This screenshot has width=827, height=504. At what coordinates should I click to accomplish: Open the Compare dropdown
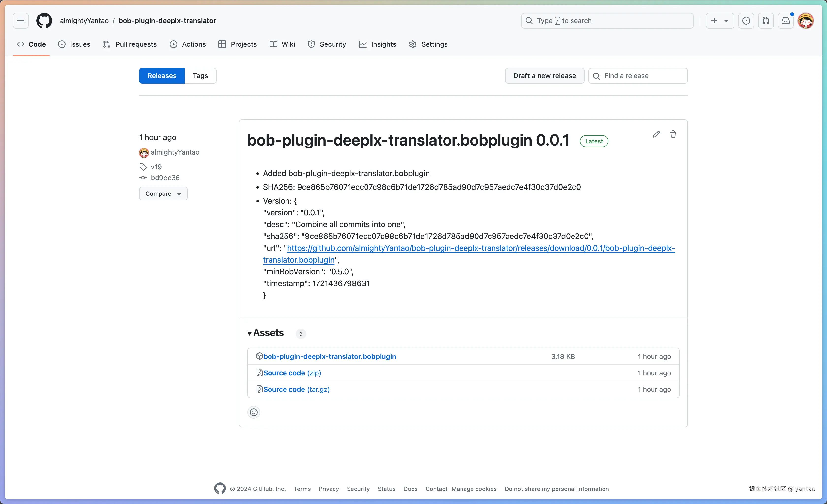point(163,193)
